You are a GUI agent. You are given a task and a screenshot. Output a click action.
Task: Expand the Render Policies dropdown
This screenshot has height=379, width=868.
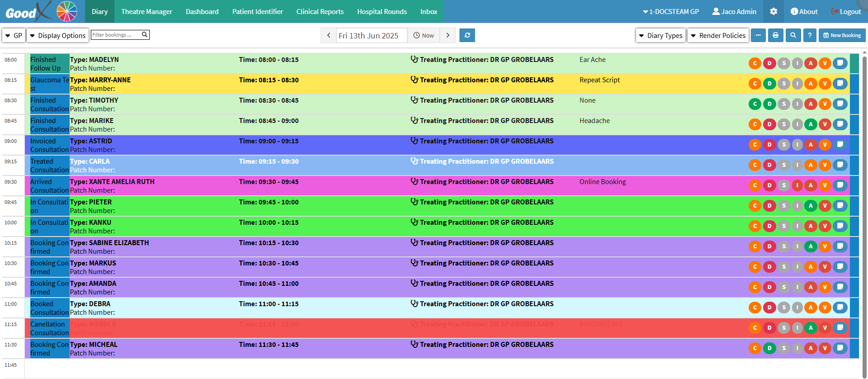718,35
